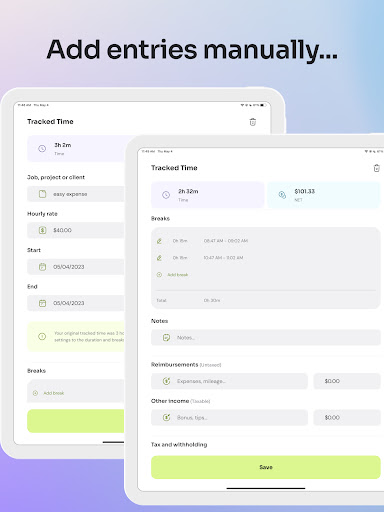Click the plus icon under Breaks on the back tablet
The width and height of the screenshot is (384, 512).
pyautogui.click(x=35, y=393)
